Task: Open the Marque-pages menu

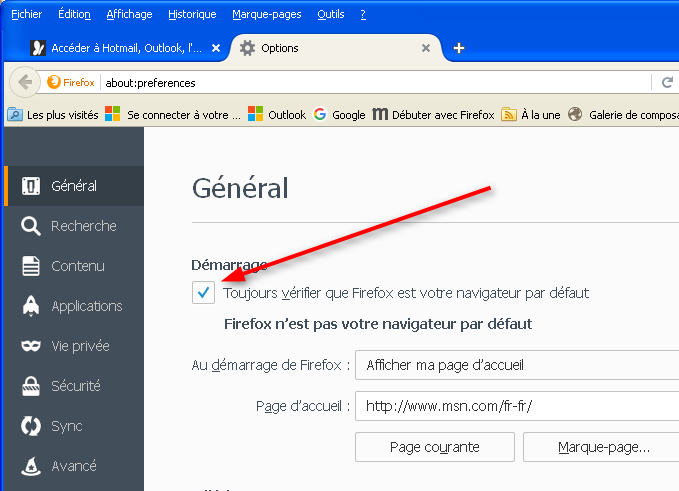Action: click(x=267, y=14)
